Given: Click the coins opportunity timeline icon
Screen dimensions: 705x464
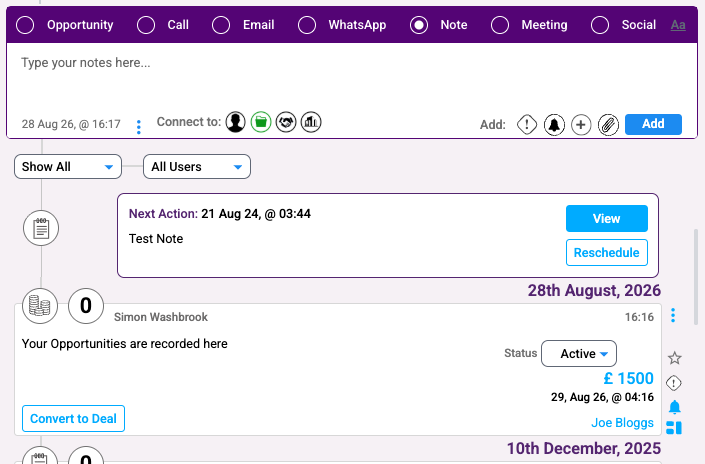Looking at the screenshot, I should pyautogui.click(x=40, y=306).
